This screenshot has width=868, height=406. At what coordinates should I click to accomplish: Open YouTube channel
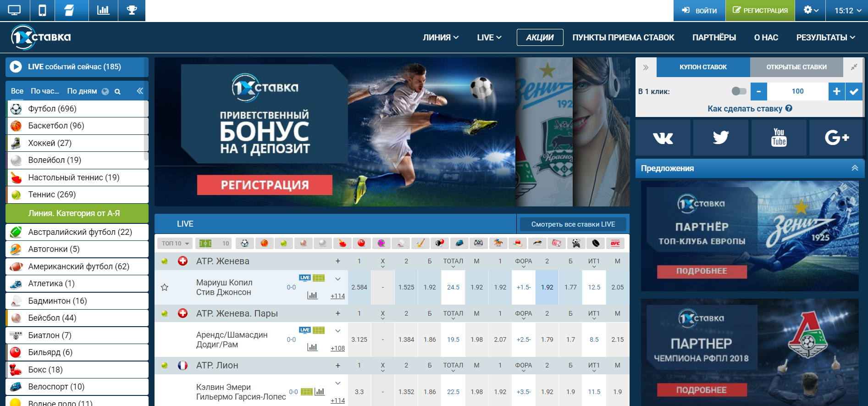(x=779, y=138)
